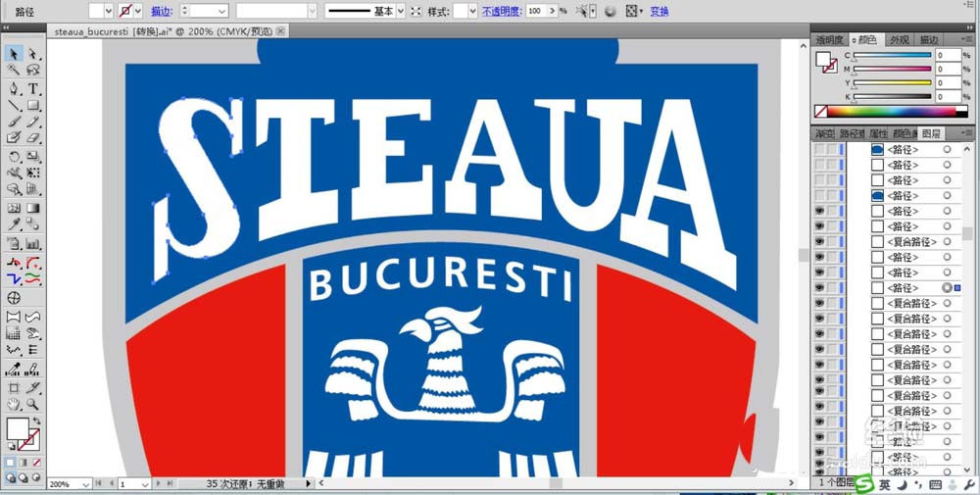Choose the Rectangle tool
This screenshot has width=980, height=495.
[x=33, y=105]
